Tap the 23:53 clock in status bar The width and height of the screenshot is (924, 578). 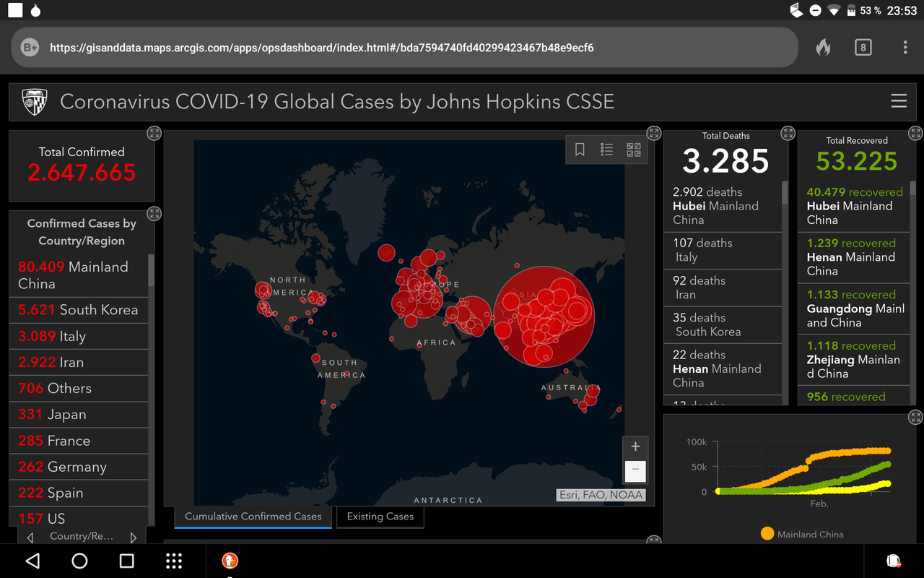click(x=902, y=11)
